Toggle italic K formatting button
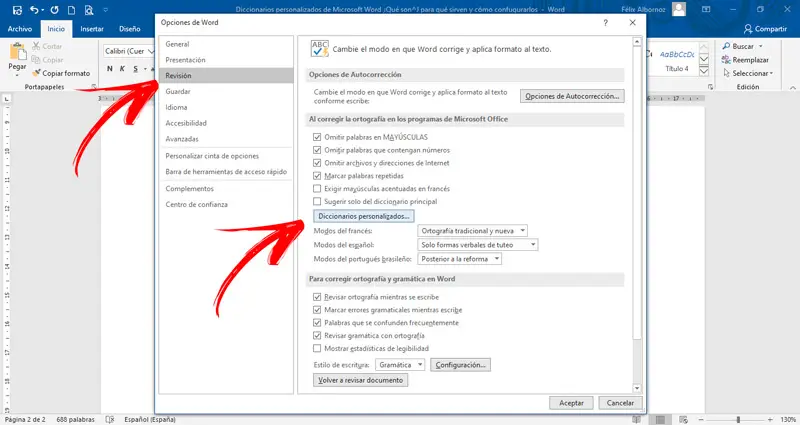The width and height of the screenshot is (800, 425). (x=122, y=69)
